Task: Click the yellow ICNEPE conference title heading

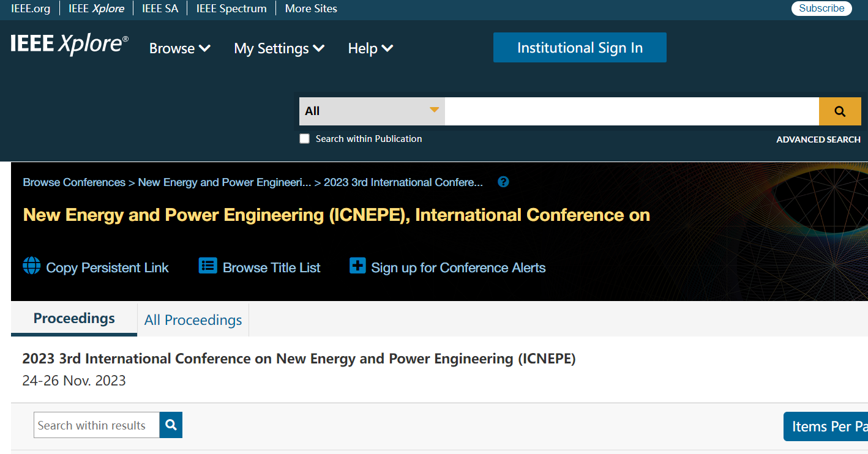Action: [336, 215]
